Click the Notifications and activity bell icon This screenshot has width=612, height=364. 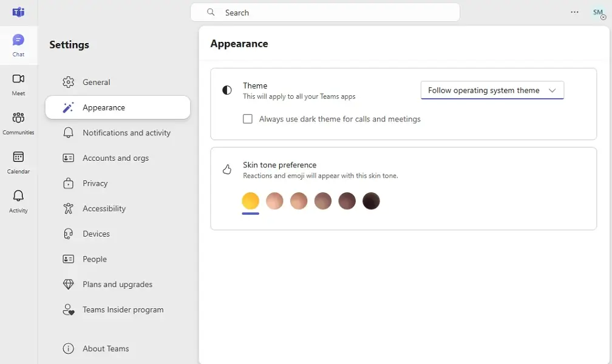(x=68, y=133)
